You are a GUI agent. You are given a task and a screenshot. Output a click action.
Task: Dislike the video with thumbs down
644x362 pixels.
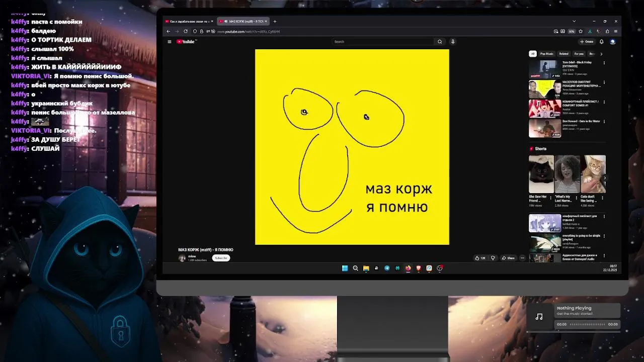tap(493, 258)
